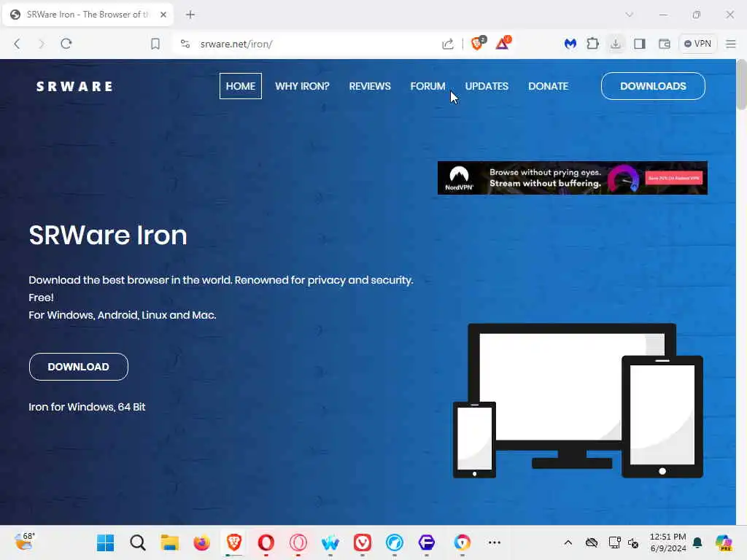Reload the current page
Viewport: 747px width, 560px height.
click(x=66, y=44)
